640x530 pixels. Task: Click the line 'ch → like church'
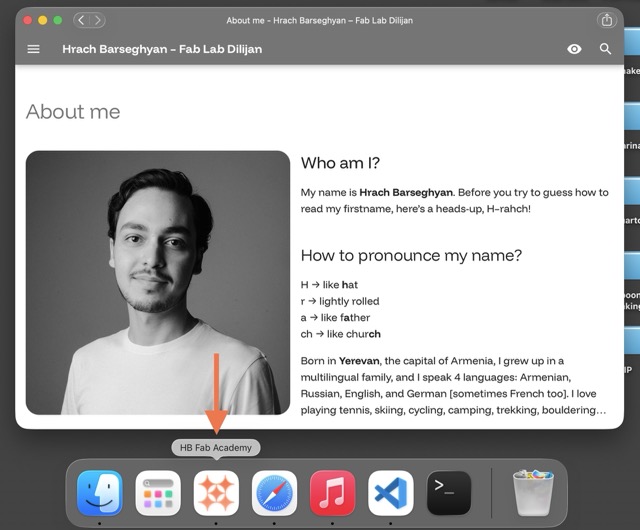click(x=340, y=334)
